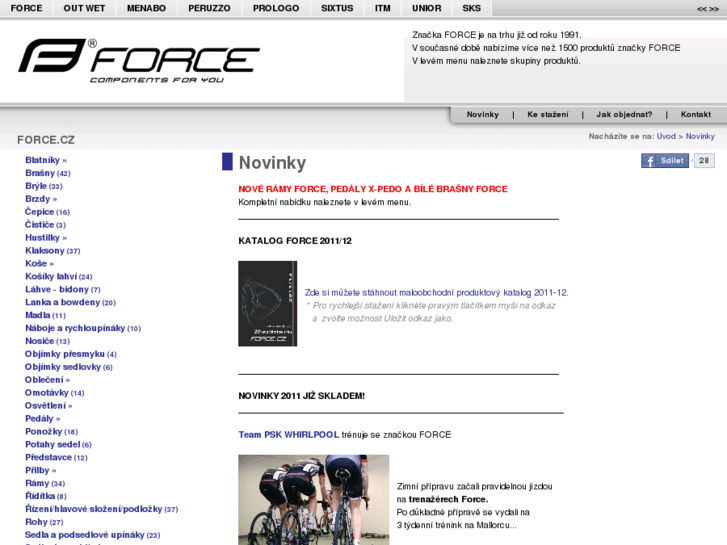This screenshot has height=545, width=727.
Task: Open the MENABO brand tab
Action: (x=147, y=8)
